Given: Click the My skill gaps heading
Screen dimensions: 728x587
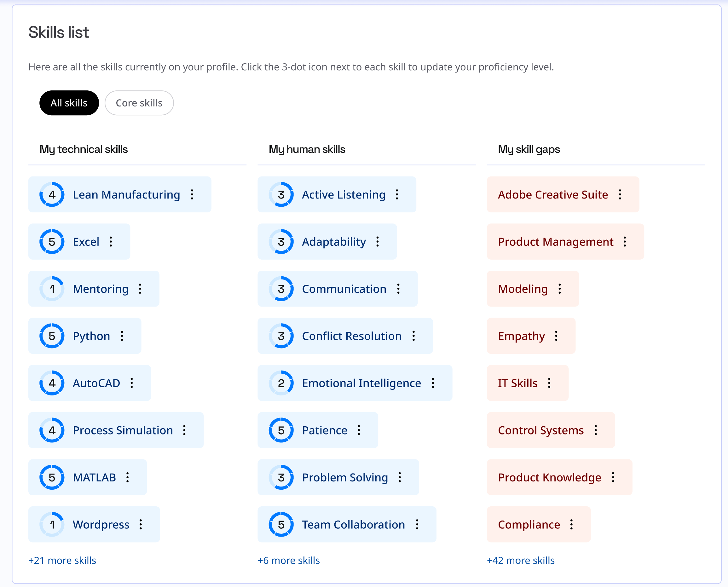Looking at the screenshot, I should (x=529, y=149).
